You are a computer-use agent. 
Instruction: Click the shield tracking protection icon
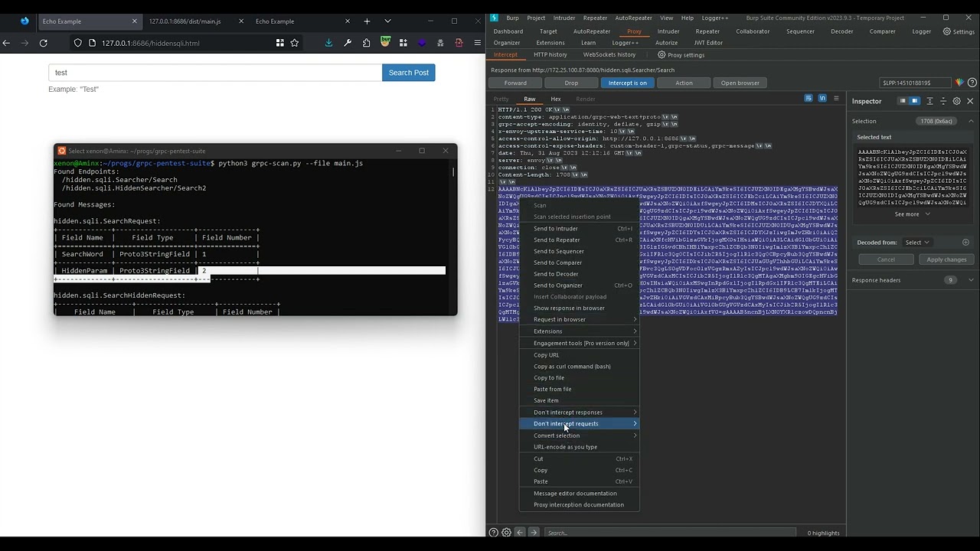pyautogui.click(x=77, y=43)
